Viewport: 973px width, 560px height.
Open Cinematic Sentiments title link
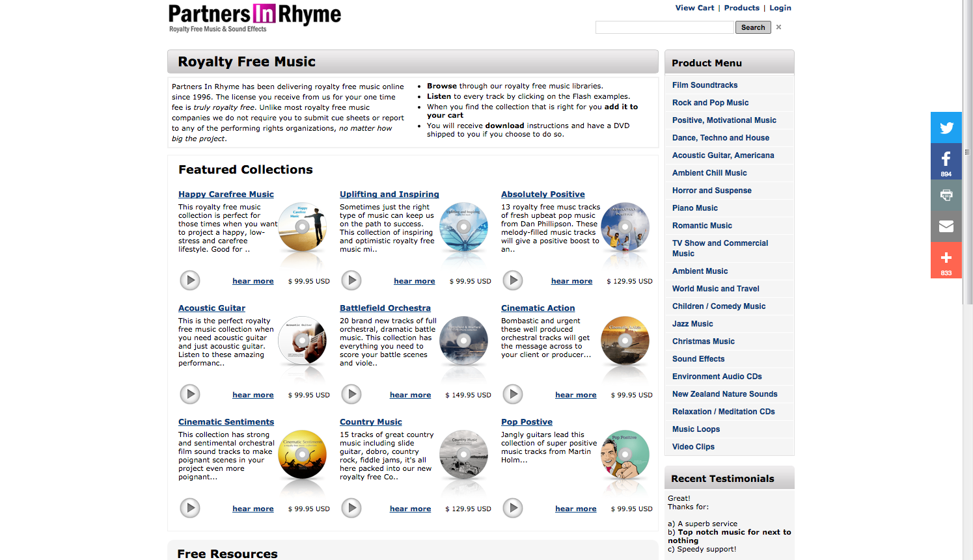coord(226,422)
